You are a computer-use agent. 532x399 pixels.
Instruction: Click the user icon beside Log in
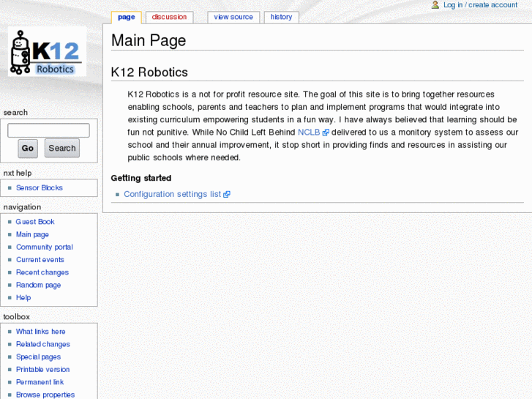coord(435,5)
